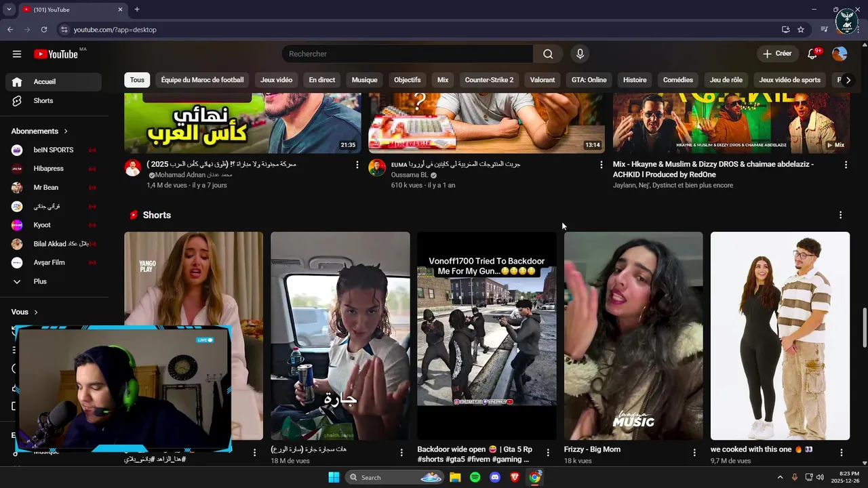This screenshot has width=868, height=488.
Task: Show more chips with right arrow
Action: click(848, 80)
